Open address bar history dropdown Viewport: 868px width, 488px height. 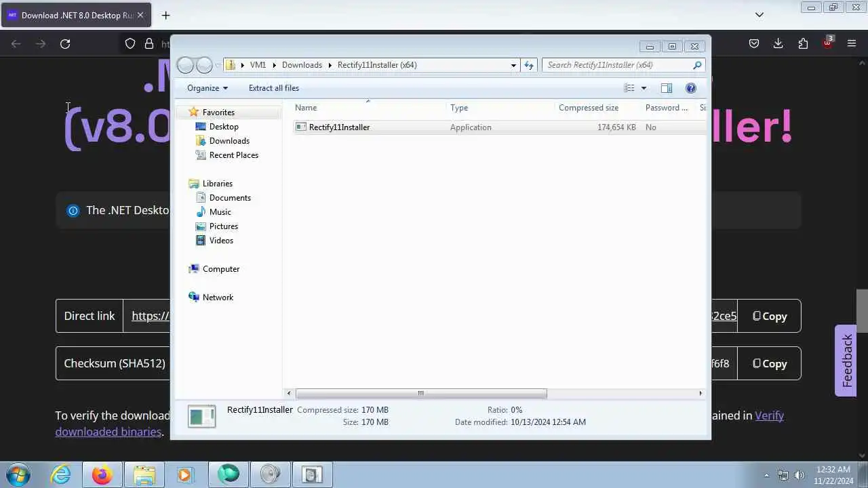pos(513,65)
